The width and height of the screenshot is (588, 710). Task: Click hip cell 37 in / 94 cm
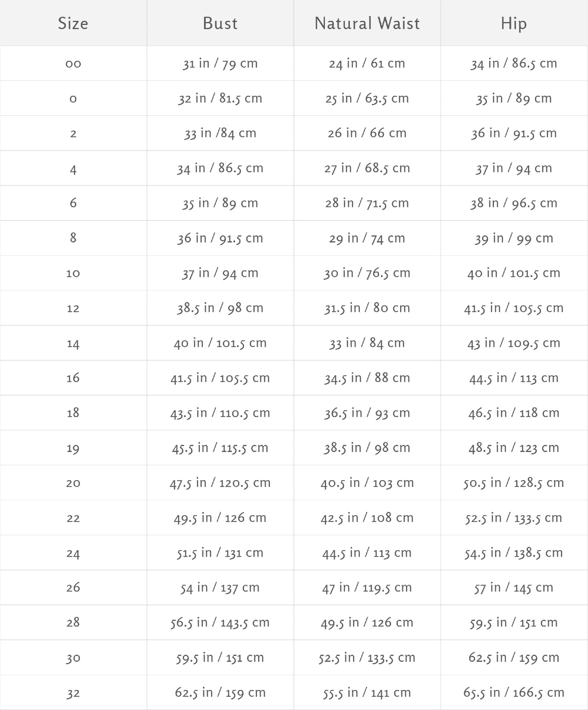click(x=514, y=168)
